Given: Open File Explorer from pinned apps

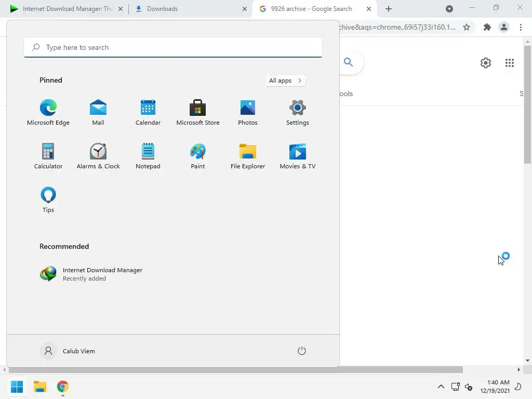Looking at the screenshot, I should coord(248,156).
